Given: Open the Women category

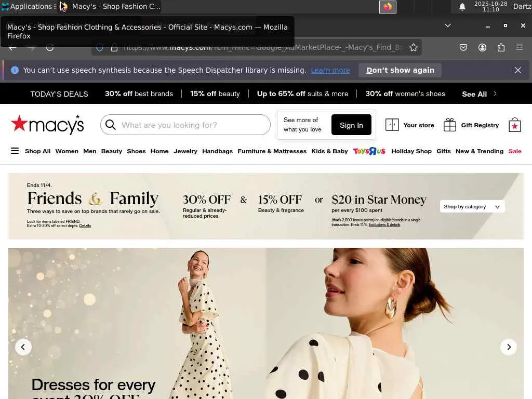Looking at the screenshot, I should [67, 151].
